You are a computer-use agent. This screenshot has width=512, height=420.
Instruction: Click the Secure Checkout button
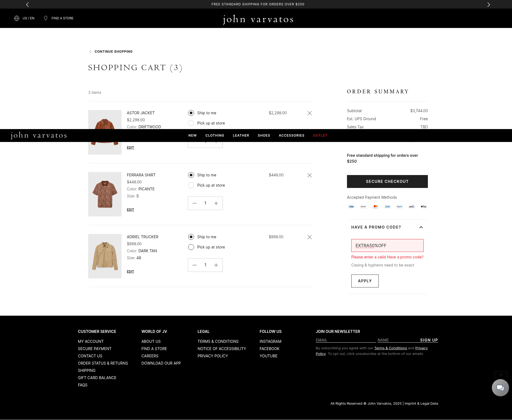click(387, 181)
